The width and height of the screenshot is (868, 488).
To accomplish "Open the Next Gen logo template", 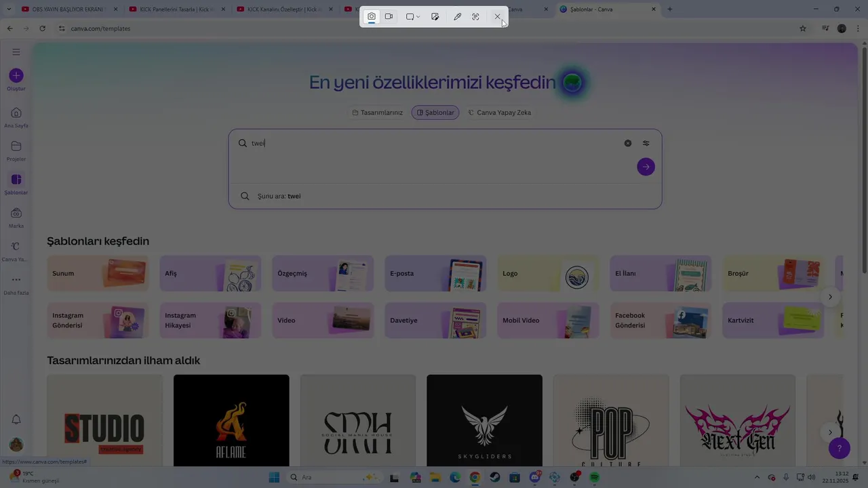I will coord(738,420).
